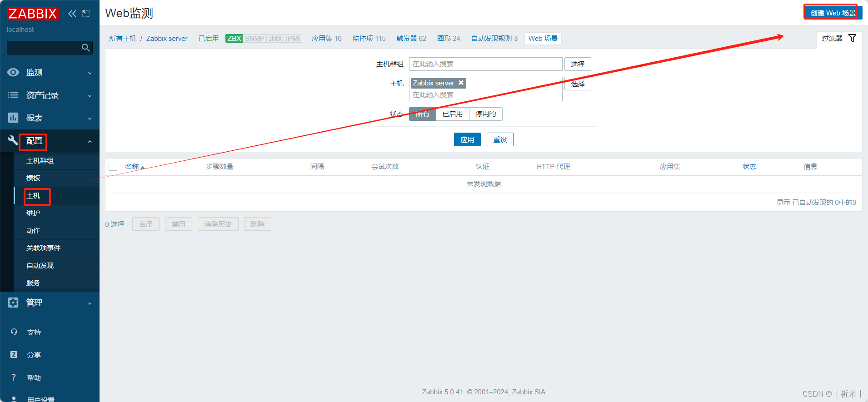Open the 主机群组 submenu item
Viewport: 868px width, 402px height.
point(56,161)
